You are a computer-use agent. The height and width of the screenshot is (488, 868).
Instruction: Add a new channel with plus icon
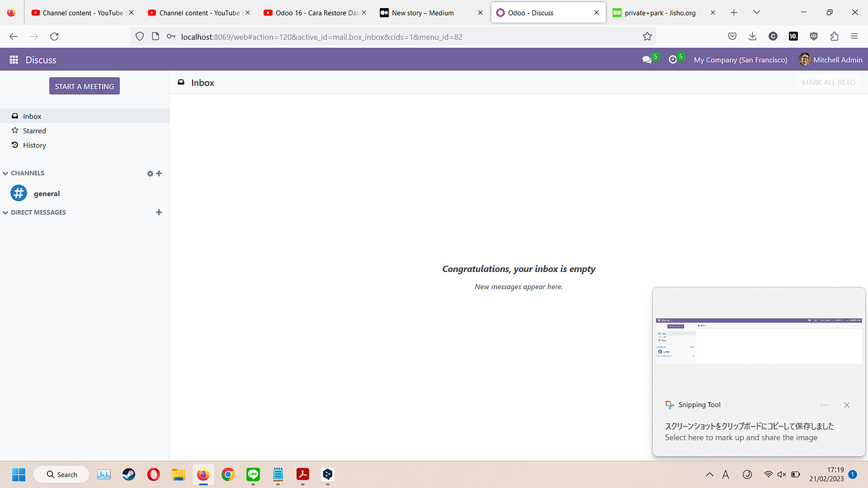pos(158,173)
